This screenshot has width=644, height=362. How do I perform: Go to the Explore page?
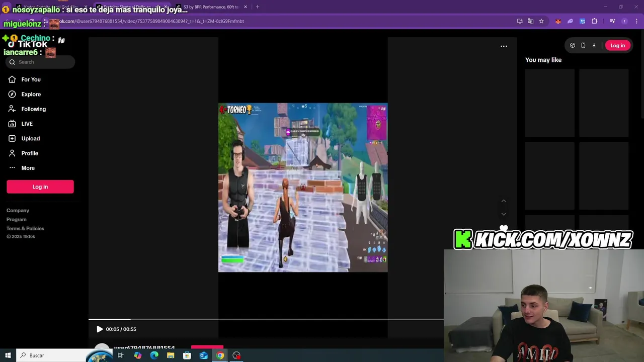pyautogui.click(x=31, y=94)
